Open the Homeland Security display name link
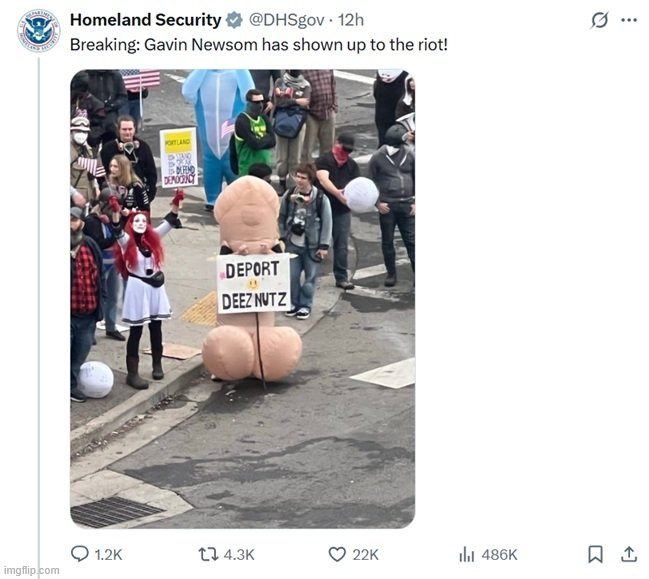Viewport: 649px width, 579px height. (x=146, y=20)
